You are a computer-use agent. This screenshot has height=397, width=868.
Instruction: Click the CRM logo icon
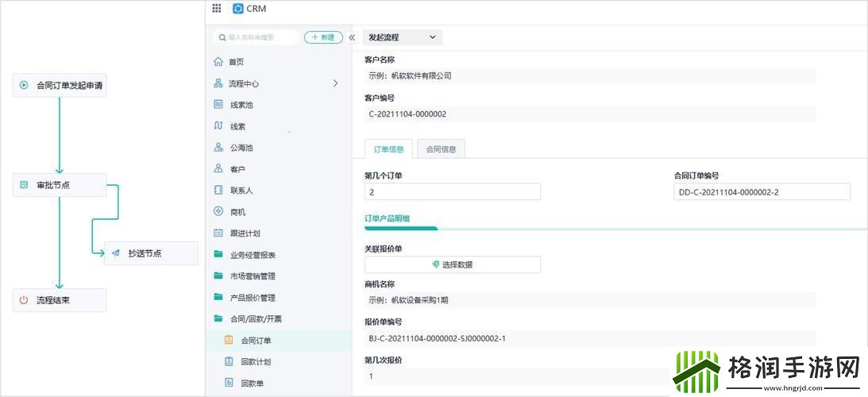[x=238, y=8]
